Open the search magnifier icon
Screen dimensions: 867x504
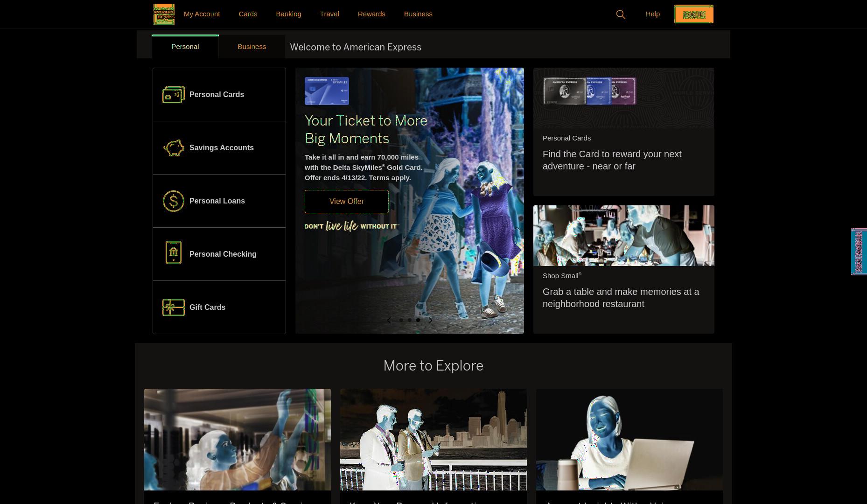tap(621, 14)
